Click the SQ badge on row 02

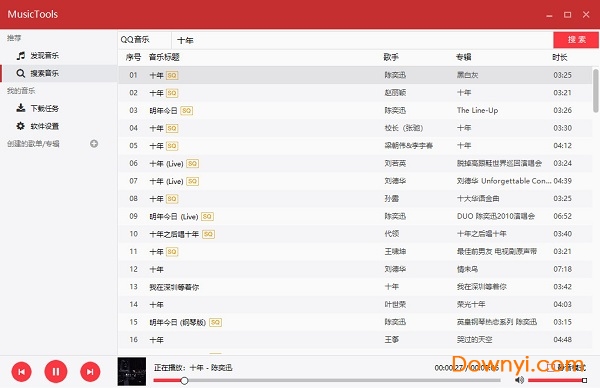click(x=172, y=93)
